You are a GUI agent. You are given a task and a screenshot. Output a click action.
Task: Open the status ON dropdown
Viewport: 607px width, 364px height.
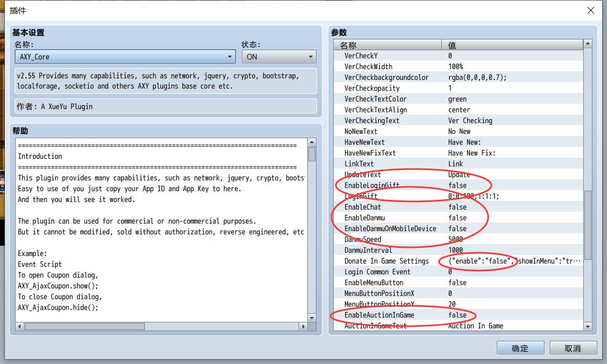[279, 57]
